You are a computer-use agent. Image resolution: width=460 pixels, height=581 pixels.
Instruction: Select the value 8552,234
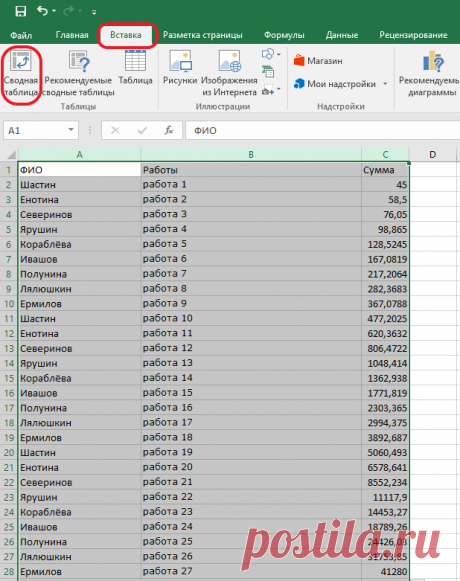[x=385, y=482]
